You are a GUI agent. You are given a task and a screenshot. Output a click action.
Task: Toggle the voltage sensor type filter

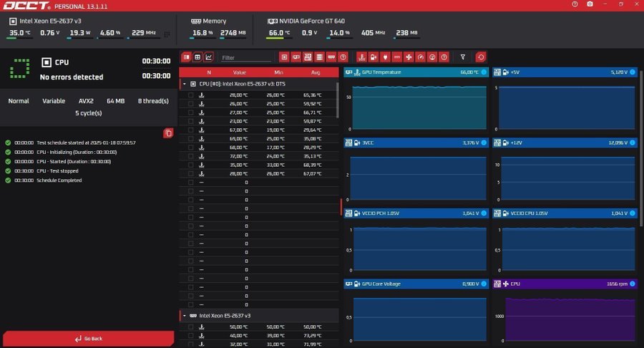(374, 57)
